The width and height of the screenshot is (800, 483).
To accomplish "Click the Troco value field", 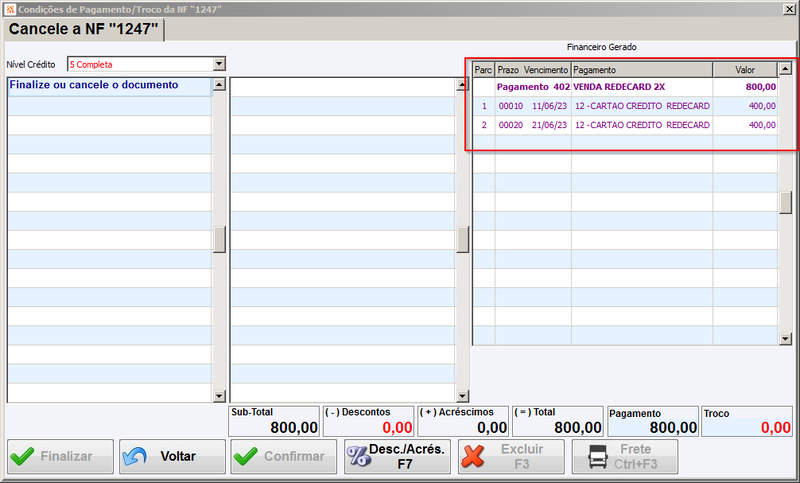I will pyautogui.click(x=747, y=421).
